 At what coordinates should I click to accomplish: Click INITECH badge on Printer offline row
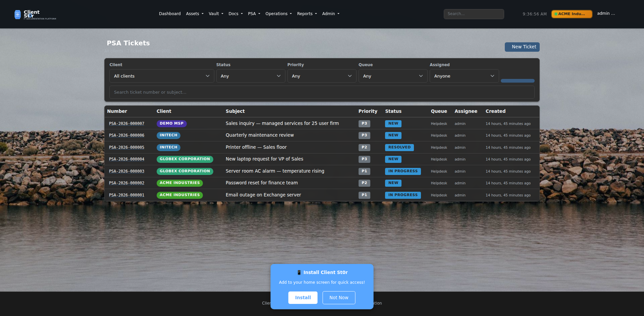point(168,147)
